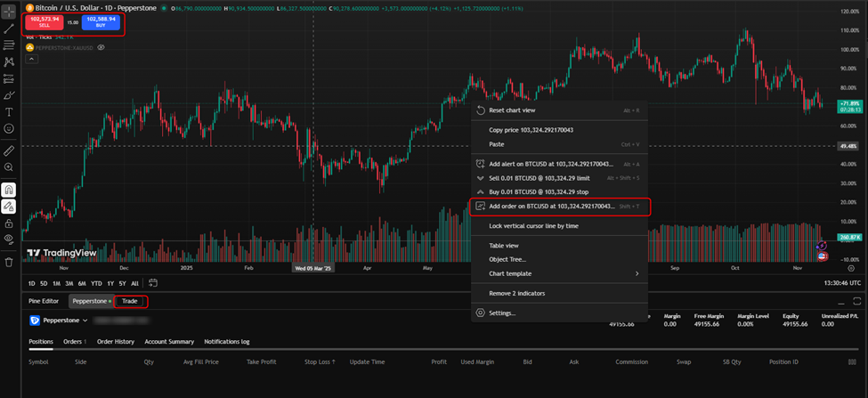Click the Avg Fill Price column header
The width and height of the screenshot is (868, 398).
pyautogui.click(x=201, y=362)
